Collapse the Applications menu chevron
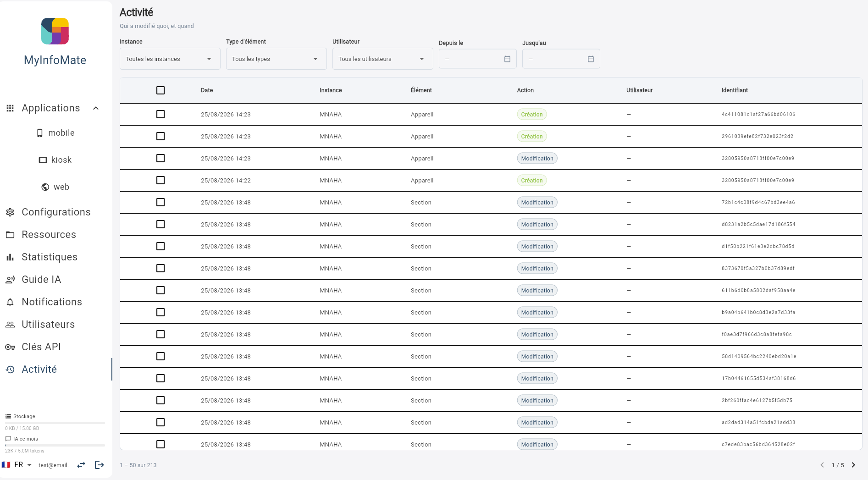The image size is (868, 480). point(96,108)
